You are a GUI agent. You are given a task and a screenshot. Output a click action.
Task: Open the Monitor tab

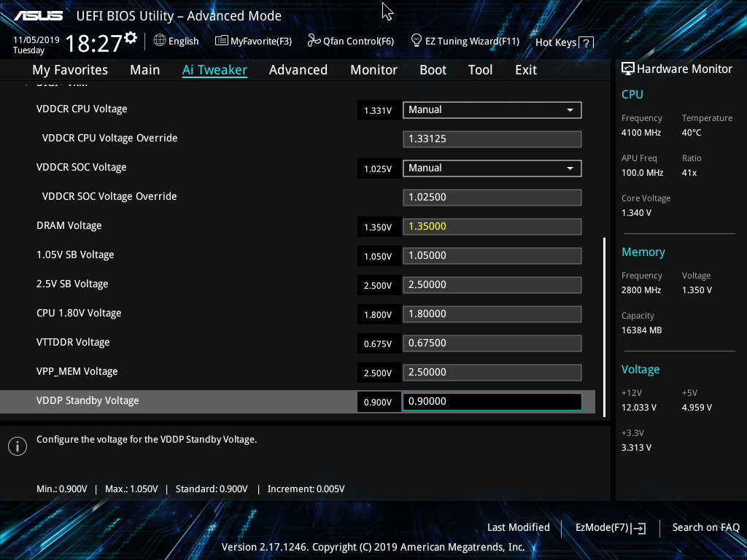(x=373, y=70)
